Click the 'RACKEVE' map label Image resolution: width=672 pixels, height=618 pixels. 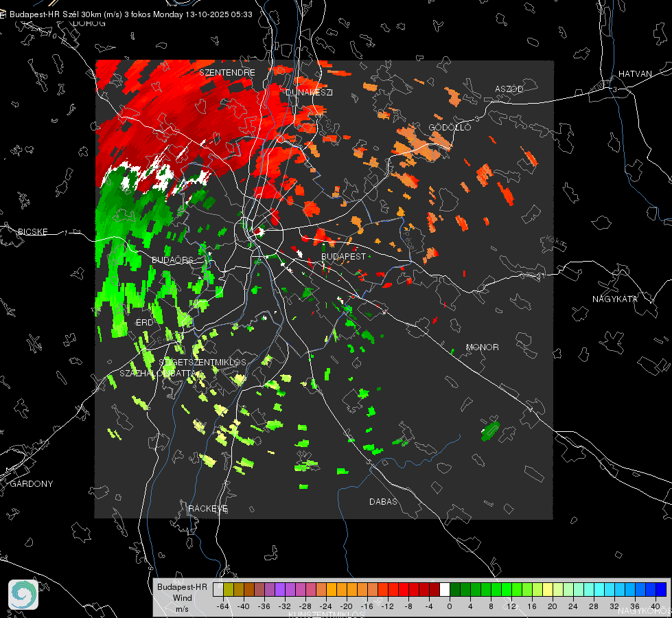pyautogui.click(x=208, y=508)
